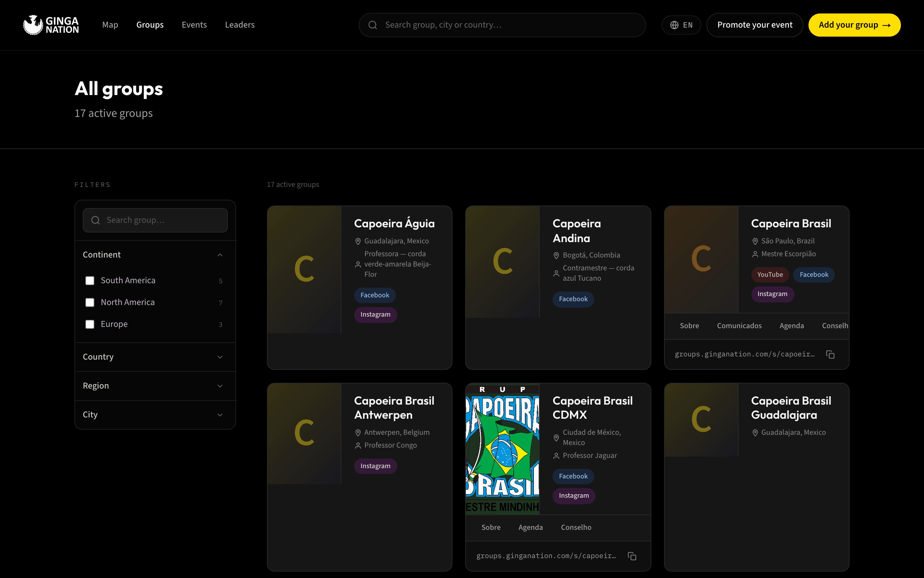
Task: Click person icon beside Professora Beija-Flor
Action: pyautogui.click(x=358, y=264)
